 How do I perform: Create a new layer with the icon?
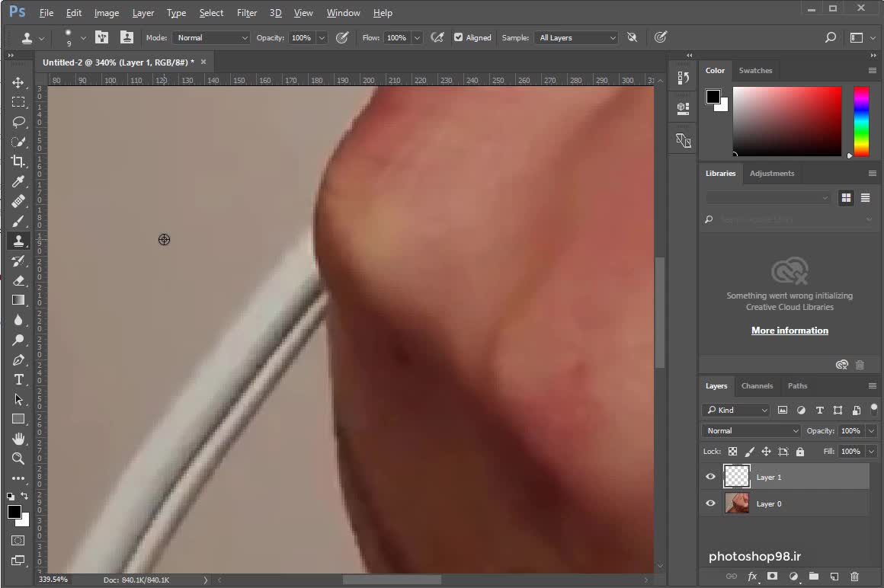pyautogui.click(x=834, y=577)
